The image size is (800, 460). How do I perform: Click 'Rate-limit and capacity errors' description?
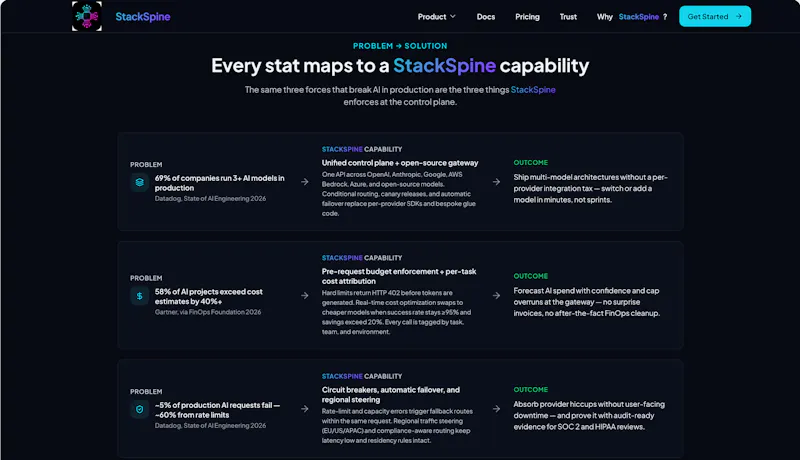pos(397,426)
